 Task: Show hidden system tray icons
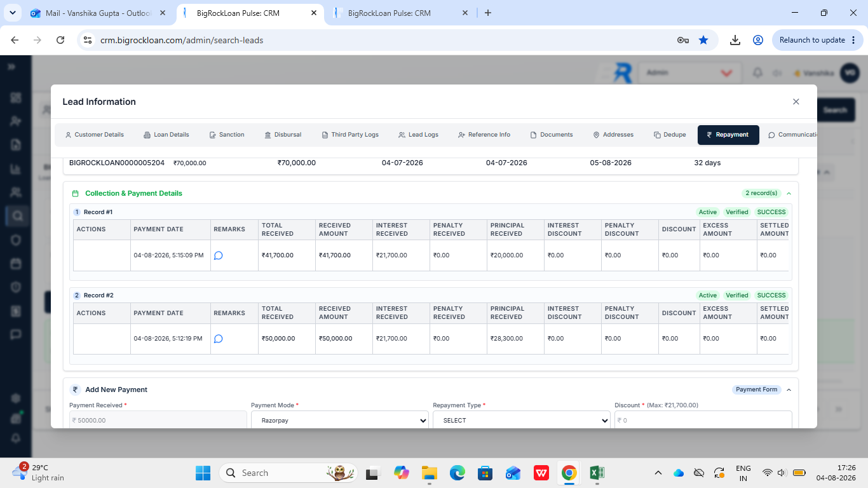658,473
